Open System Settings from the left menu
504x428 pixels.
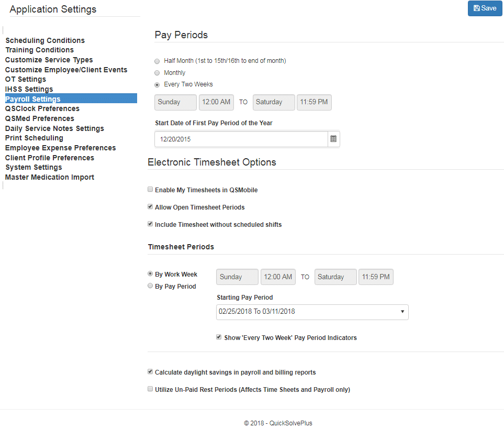click(x=33, y=167)
